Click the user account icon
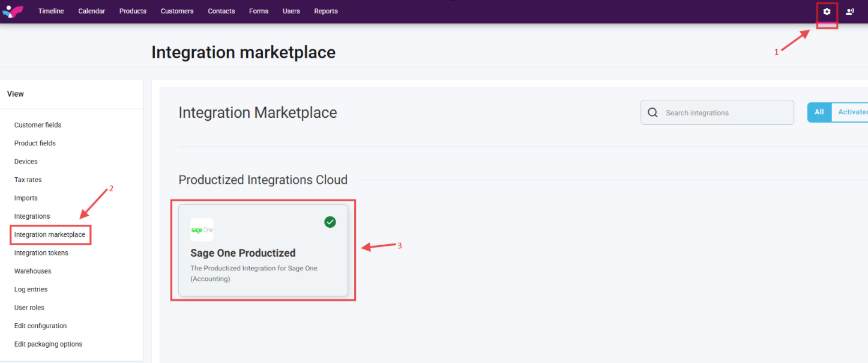Image resolution: width=868 pixels, height=363 pixels. click(850, 11)
